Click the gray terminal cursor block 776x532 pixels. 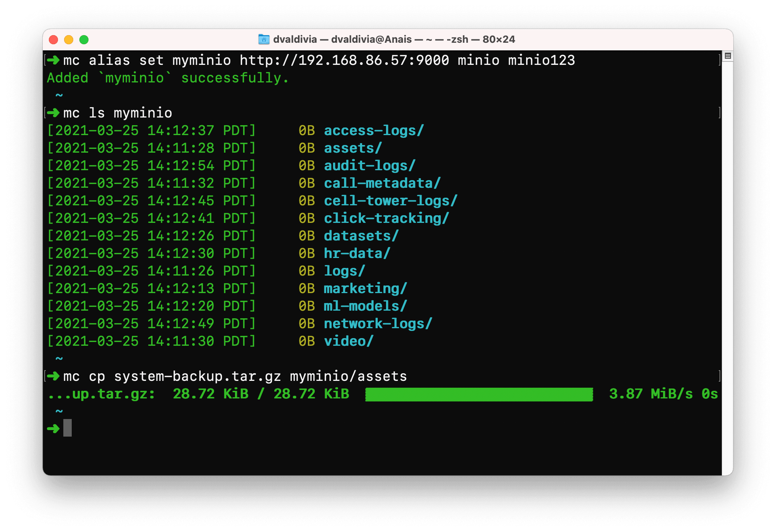point(68,428)
